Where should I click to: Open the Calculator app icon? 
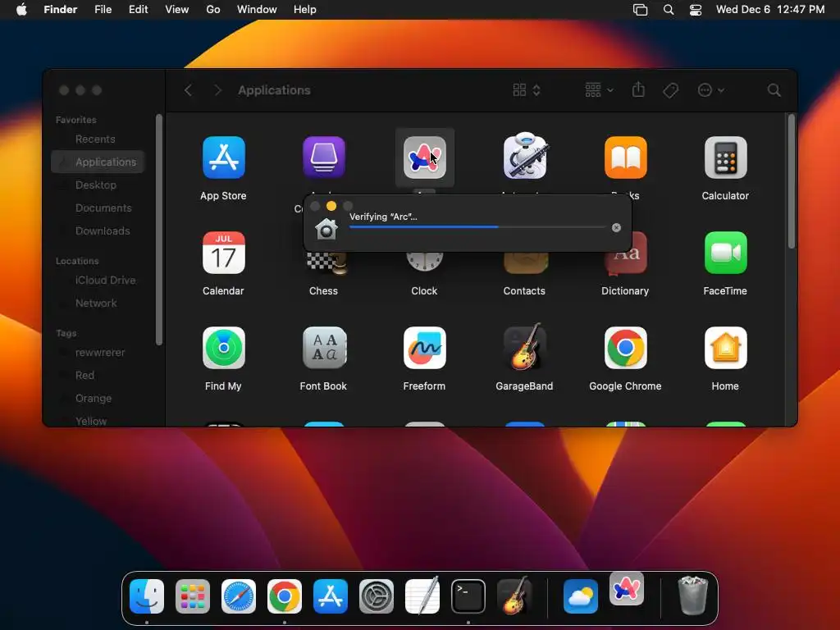coord(725,157)
